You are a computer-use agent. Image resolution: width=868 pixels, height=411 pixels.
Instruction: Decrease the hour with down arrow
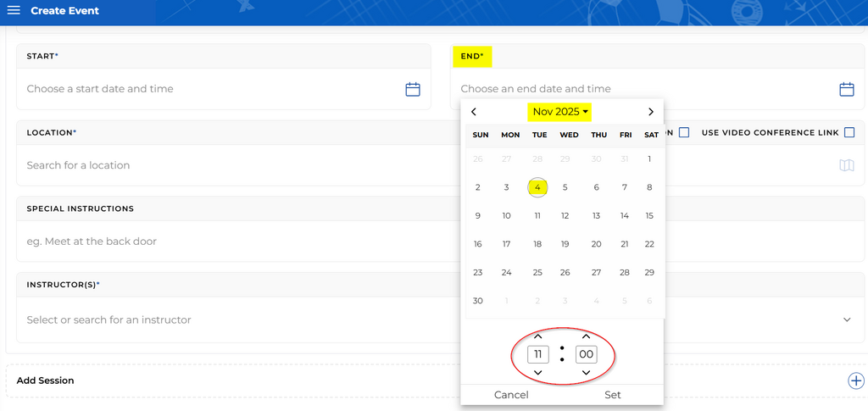[537, 373]
